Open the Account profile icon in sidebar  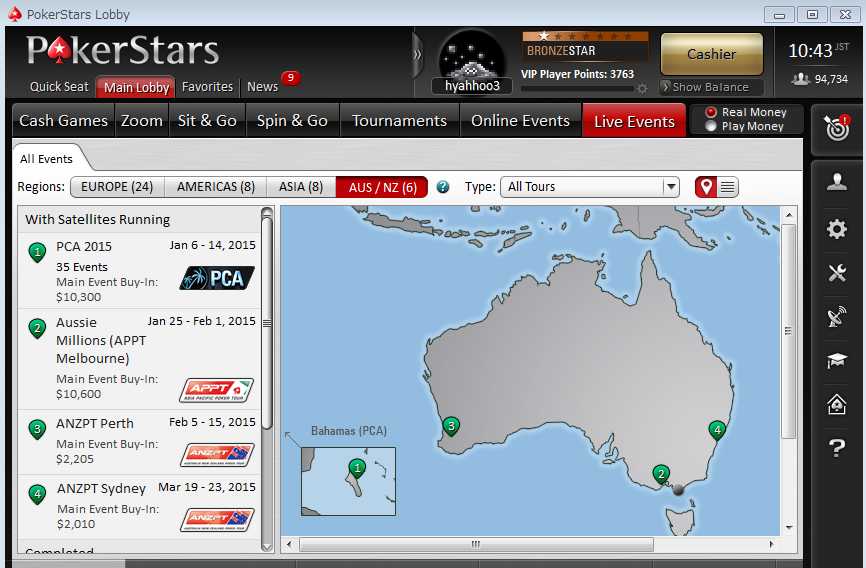(837, 182)
